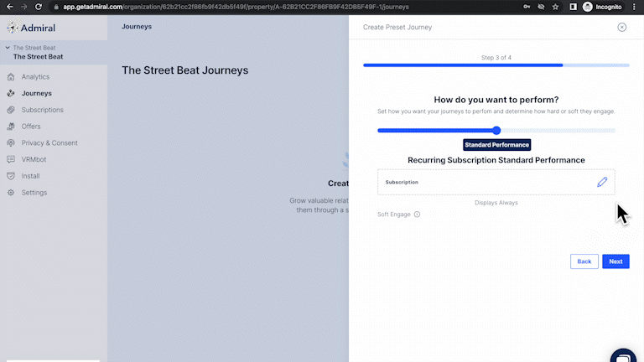644x362 pixels.
Task: Close the Create Preset Journey panel
Action: [x=622, y=27]
